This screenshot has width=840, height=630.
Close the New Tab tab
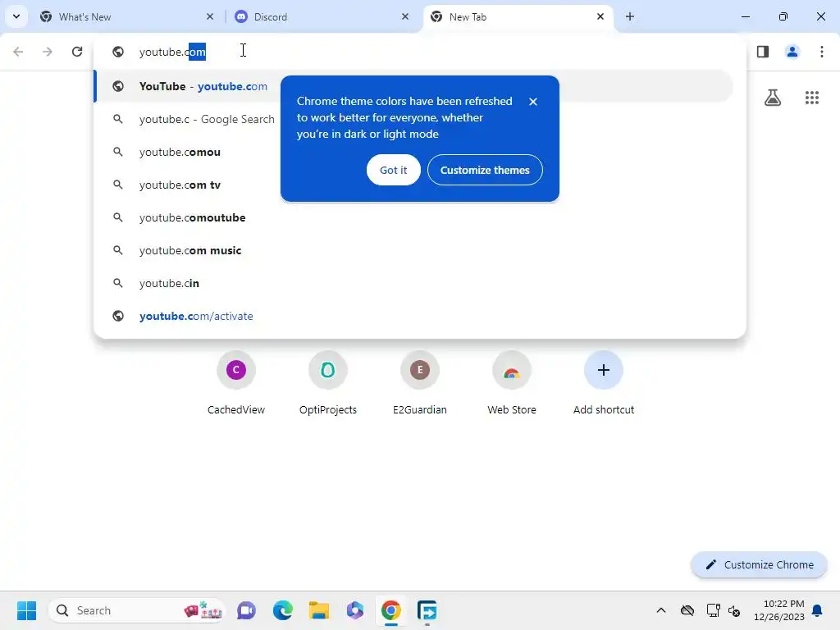pyautogui.click(x=600, y=16)
